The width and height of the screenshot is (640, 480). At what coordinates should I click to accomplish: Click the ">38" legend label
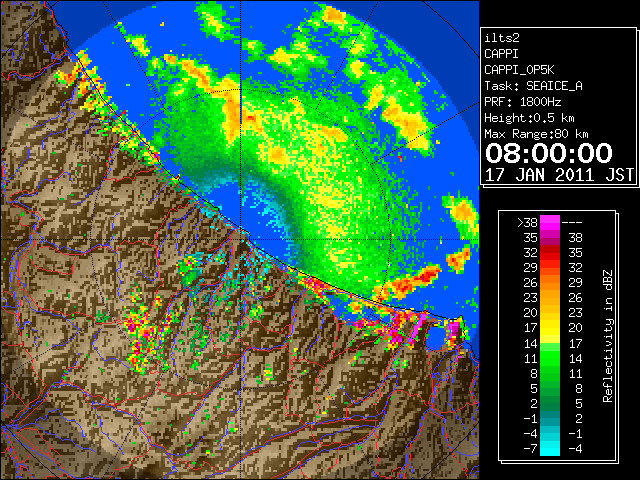point(527,222)
